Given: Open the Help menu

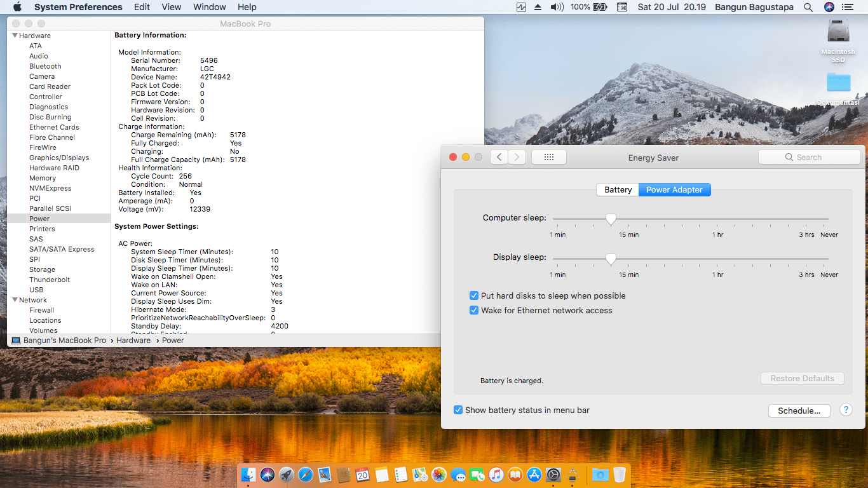Looking at the screenshot, I should pos(247,7).
